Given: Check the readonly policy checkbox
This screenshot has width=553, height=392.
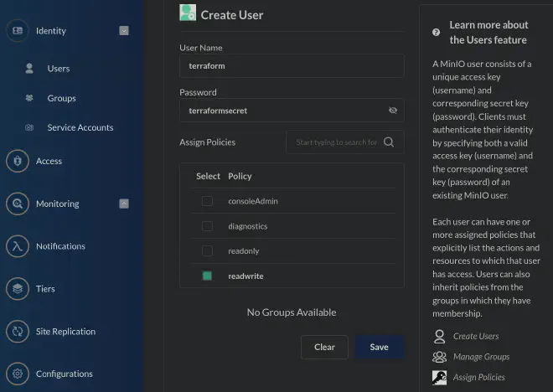Looking at the screenshot, I should 207,250.
